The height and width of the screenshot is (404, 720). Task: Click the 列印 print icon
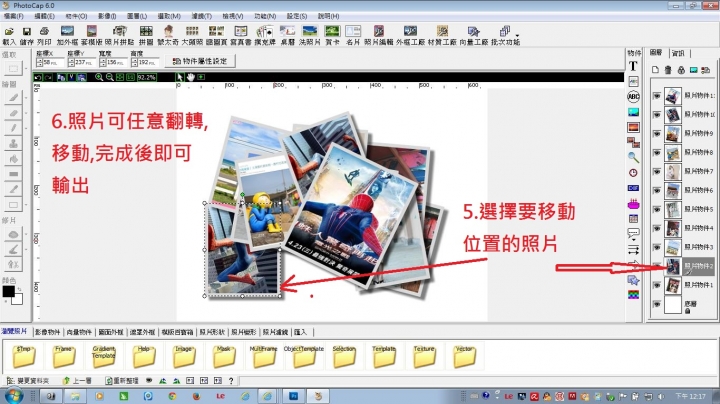coord(44,35)
